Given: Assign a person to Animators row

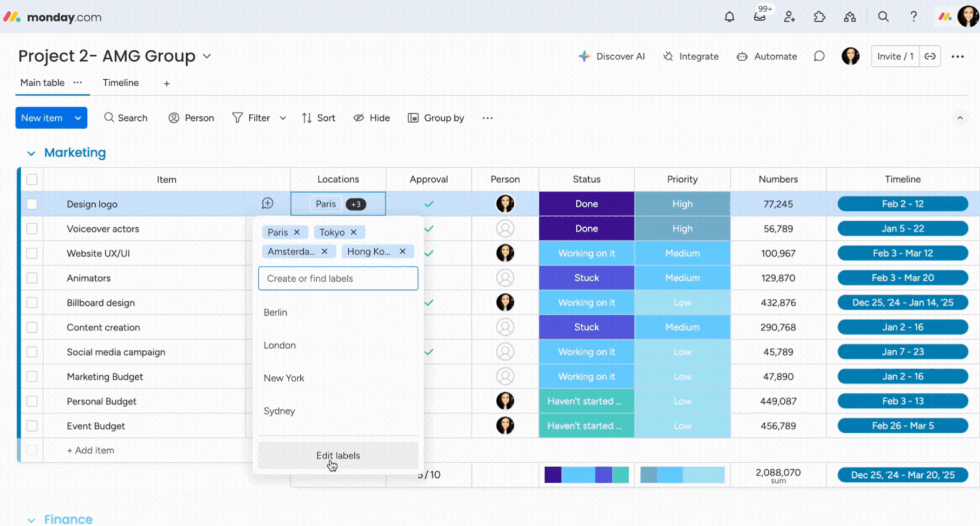Looking at the screenshot, I should coord(505,278).
